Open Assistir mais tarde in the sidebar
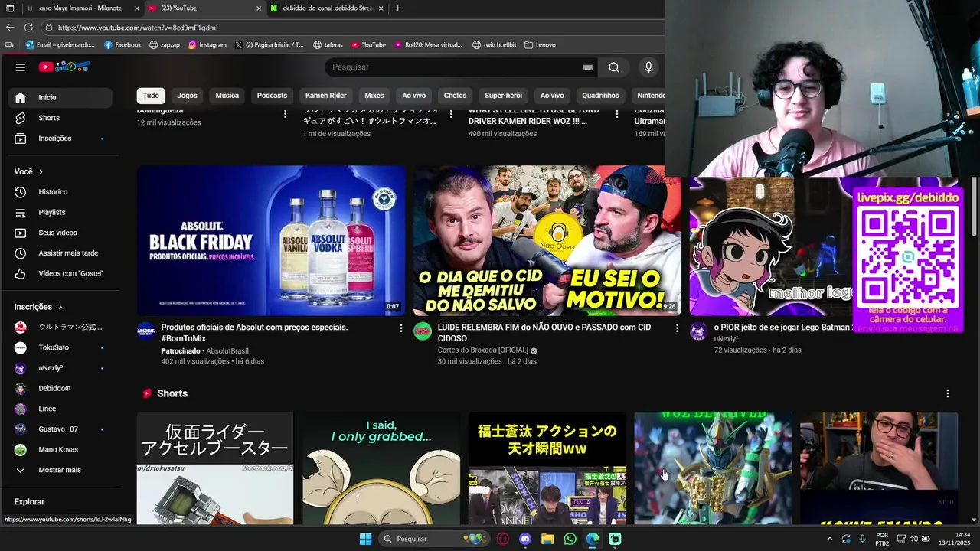Image resolution: width=980 pixels, height=551 pixels. click(60, 253)
